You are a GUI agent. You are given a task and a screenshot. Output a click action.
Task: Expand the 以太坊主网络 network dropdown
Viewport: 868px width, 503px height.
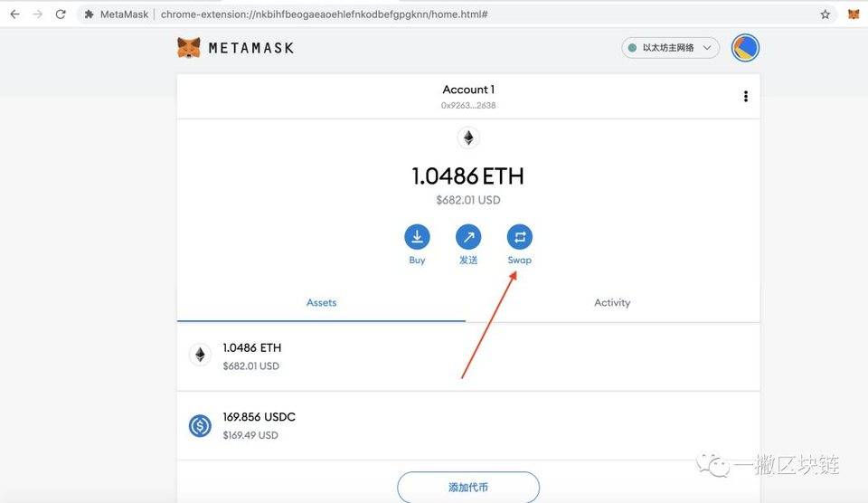(670, 48)
